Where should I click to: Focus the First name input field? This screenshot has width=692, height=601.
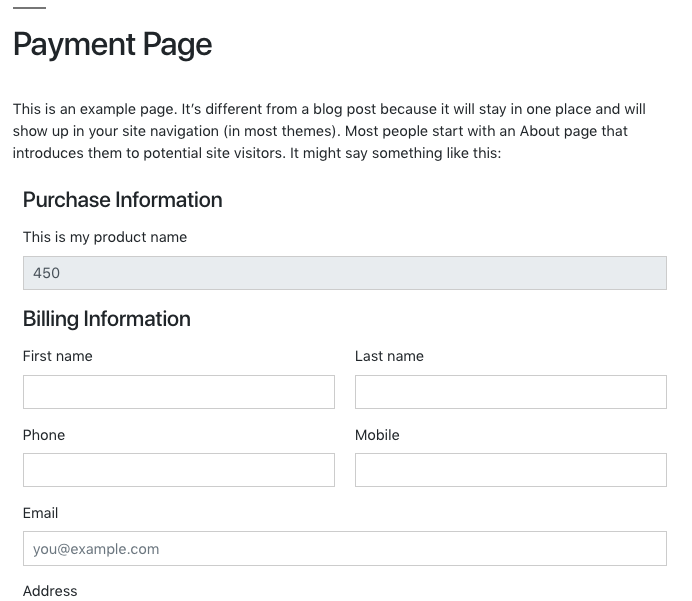179,392
